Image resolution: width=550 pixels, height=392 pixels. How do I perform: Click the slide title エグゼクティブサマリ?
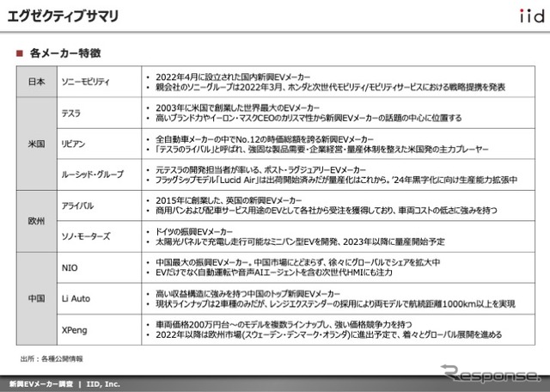pos(63,16)
